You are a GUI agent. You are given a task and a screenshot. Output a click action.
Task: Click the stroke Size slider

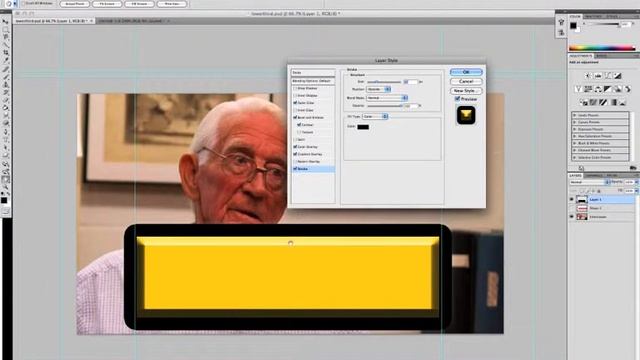point(384,82)
